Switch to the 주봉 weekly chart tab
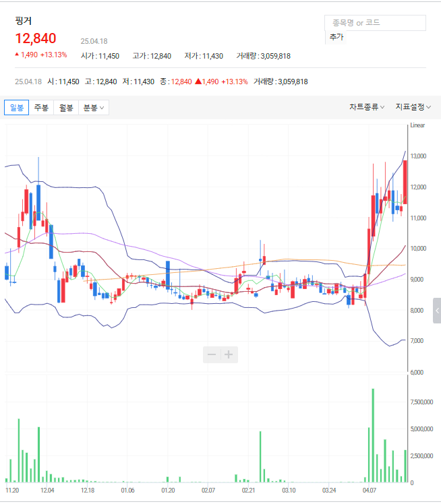 click(41, 107)
